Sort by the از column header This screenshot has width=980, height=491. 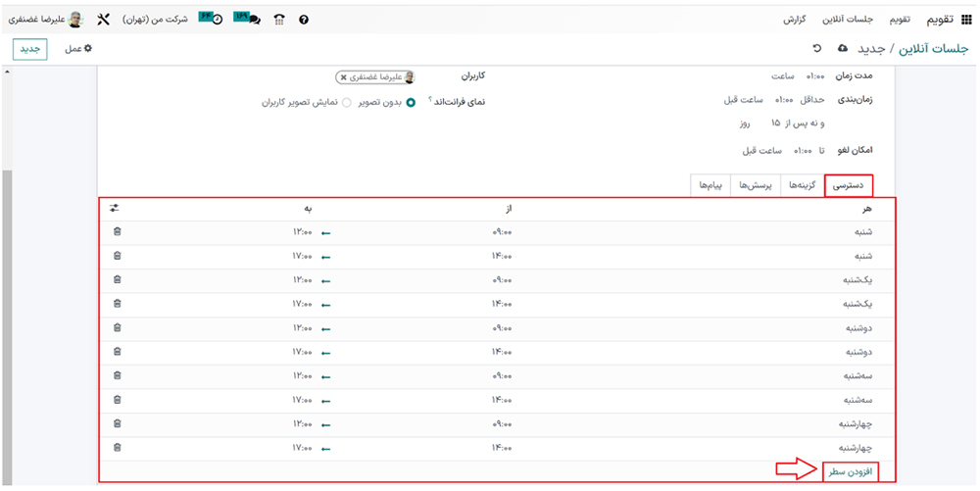(508, 209)
